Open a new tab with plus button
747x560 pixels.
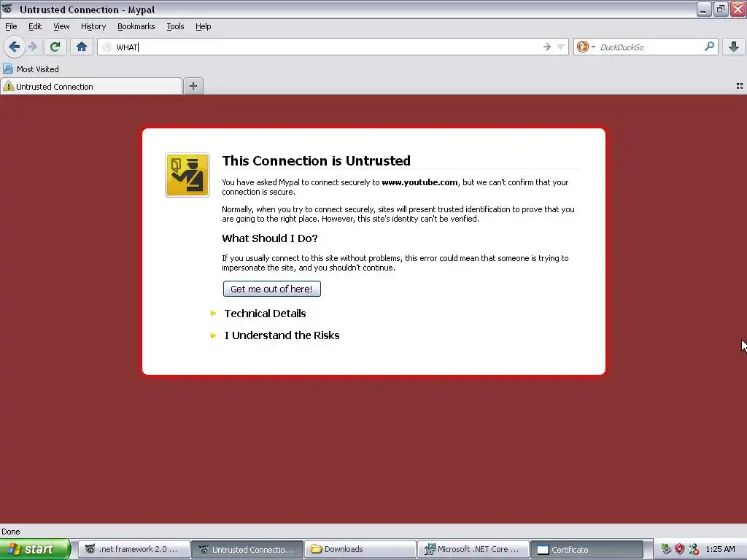[193, 86]
